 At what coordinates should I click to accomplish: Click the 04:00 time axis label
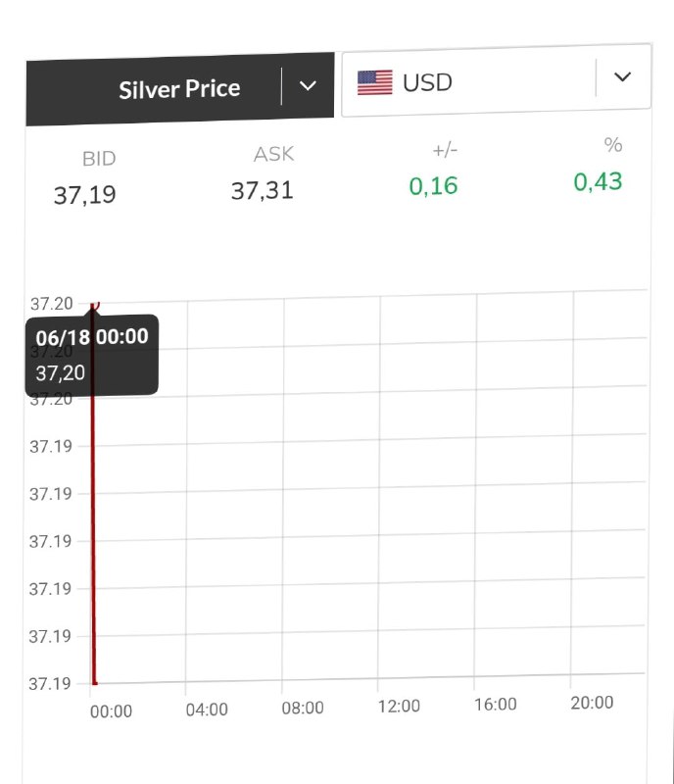[207, 710]
